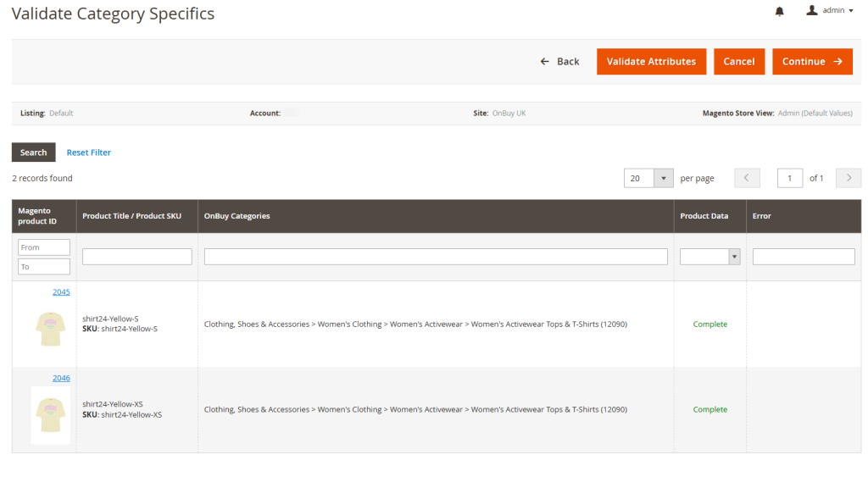The image size is (868, 477).
Task: Click the Search button
Action: 33,153
